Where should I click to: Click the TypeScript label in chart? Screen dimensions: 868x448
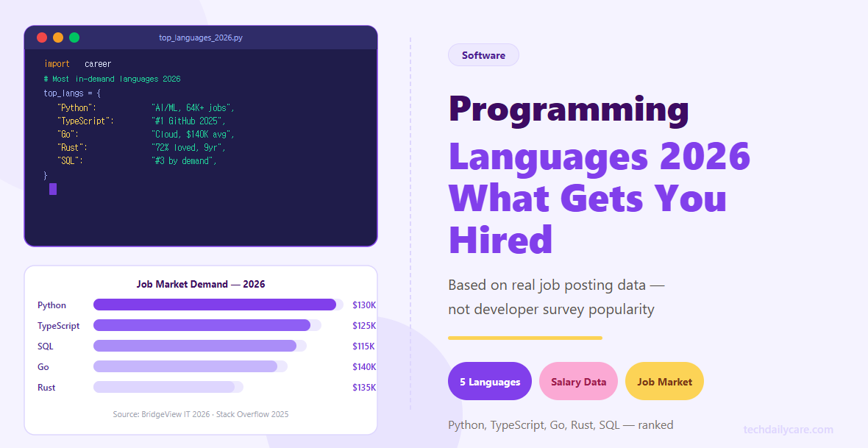58,326
